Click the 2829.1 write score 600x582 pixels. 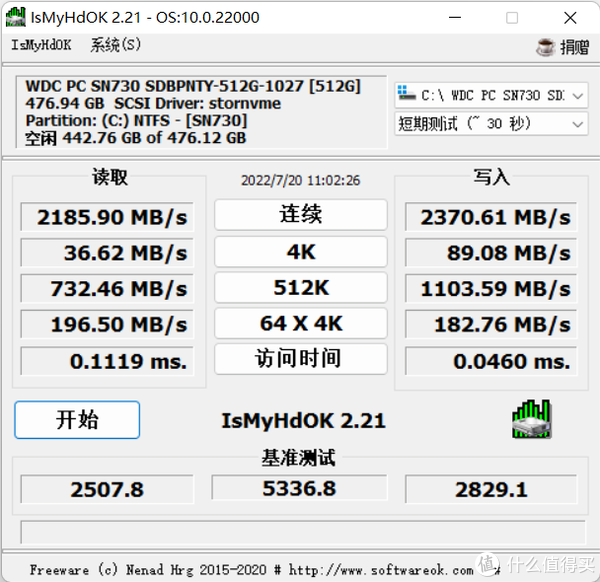491,489
